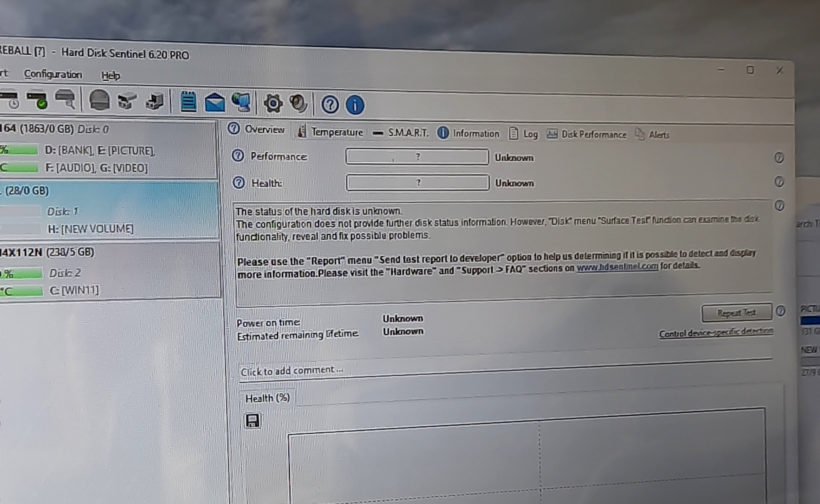820x504 pixels.
Task: Select Disk 2 (238.5 GB) in disk list
Action: point(110,271)
